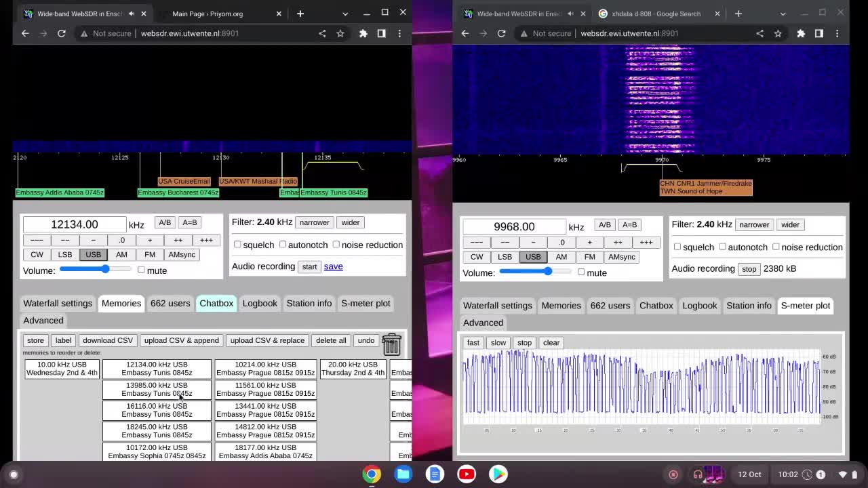
Task: Enable noise reduction in right receiver
Action: 776,247
